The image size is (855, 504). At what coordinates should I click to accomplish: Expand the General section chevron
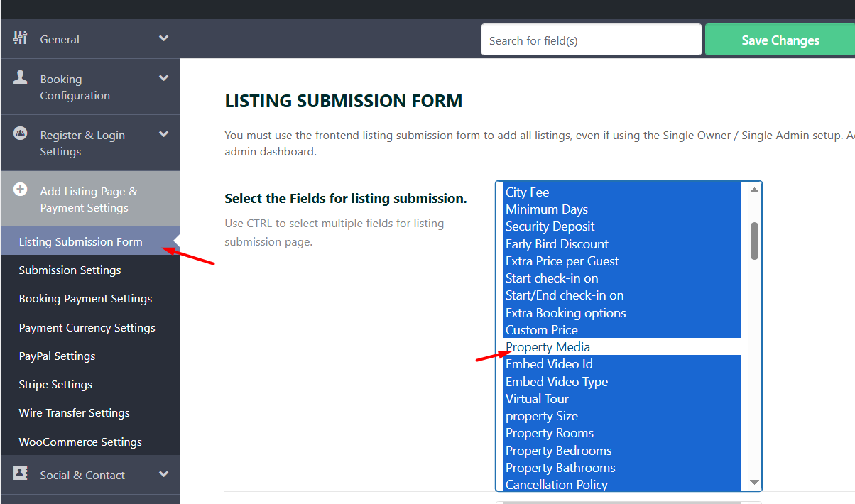point(164,39)
